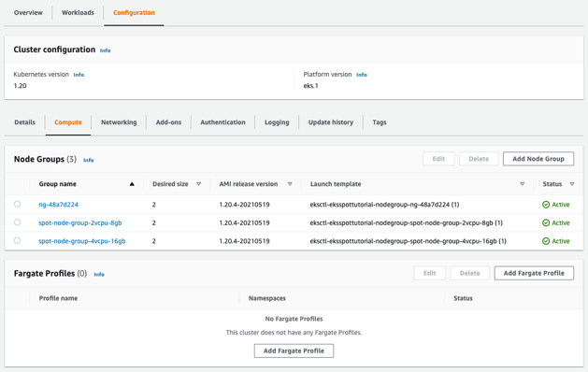This screenshot has width=588, height=372.
Task: Open the Overview tab
Action: (x=28, y=13)
